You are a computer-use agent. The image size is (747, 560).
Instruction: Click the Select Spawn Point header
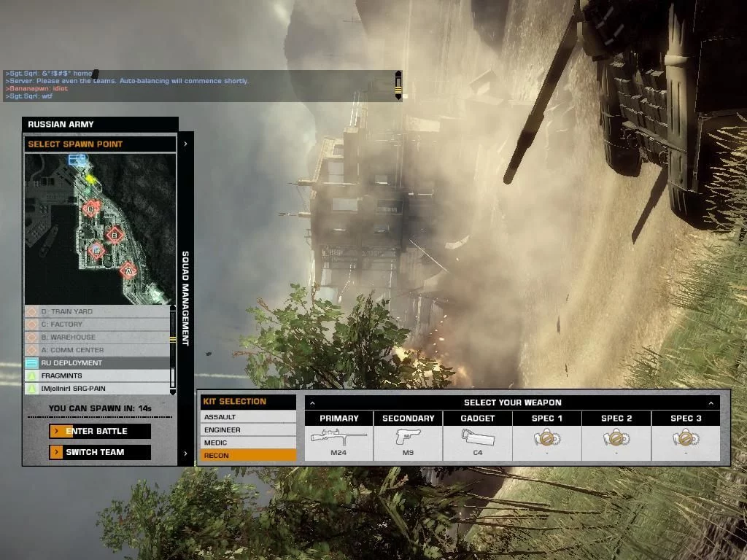(100, 144)
